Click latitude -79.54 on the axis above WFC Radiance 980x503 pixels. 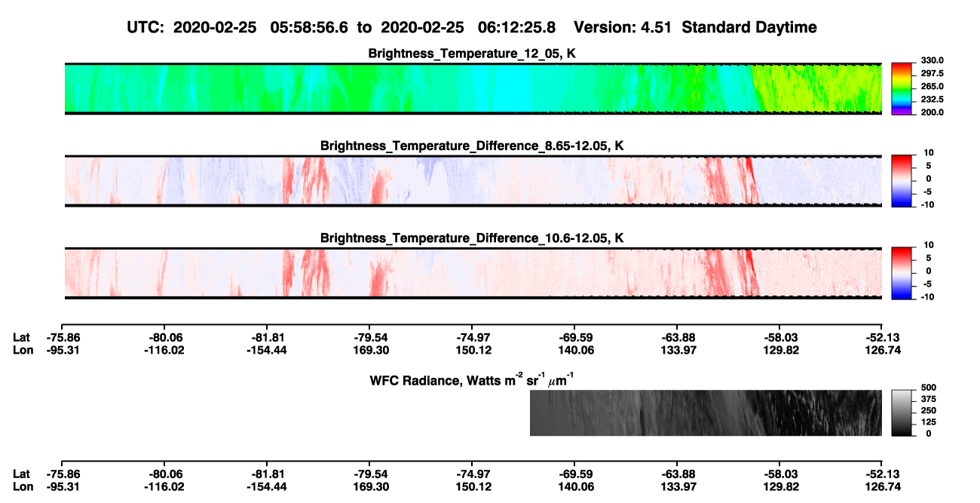[x=370, y=337]
